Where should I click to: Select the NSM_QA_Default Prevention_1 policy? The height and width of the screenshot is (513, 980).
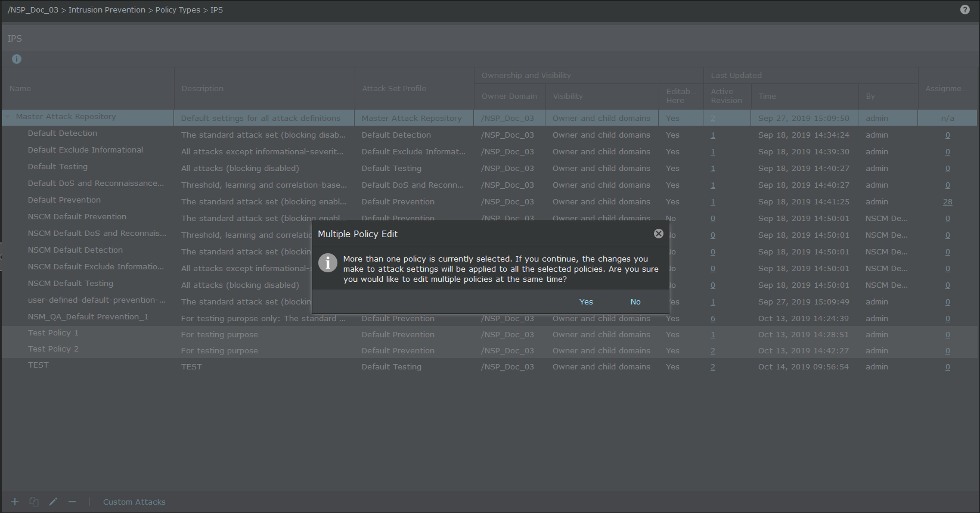[x=88, y=317]
